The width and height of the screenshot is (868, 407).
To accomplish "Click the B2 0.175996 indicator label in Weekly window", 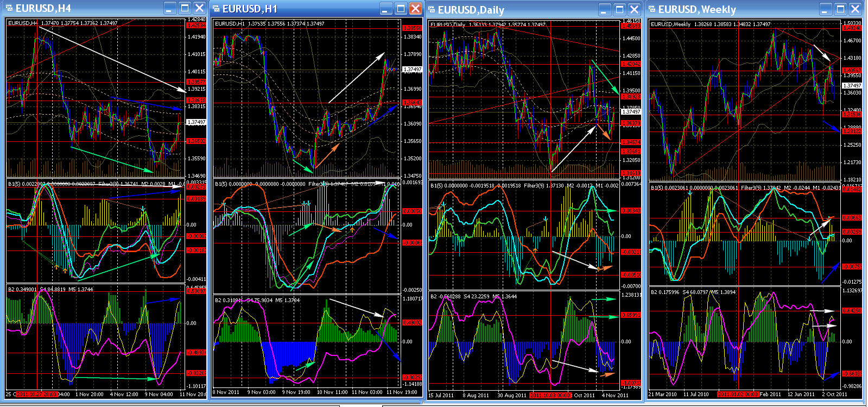I will [x=665, y=292].
